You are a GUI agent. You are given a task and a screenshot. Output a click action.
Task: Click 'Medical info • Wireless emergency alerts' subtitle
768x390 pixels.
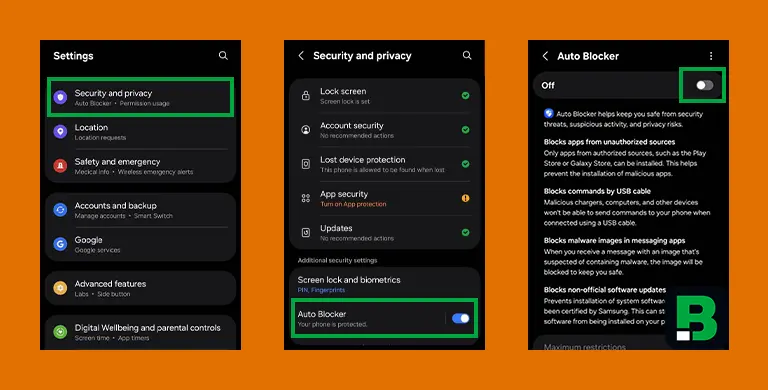pyautogui.click(x=134, y=172)
